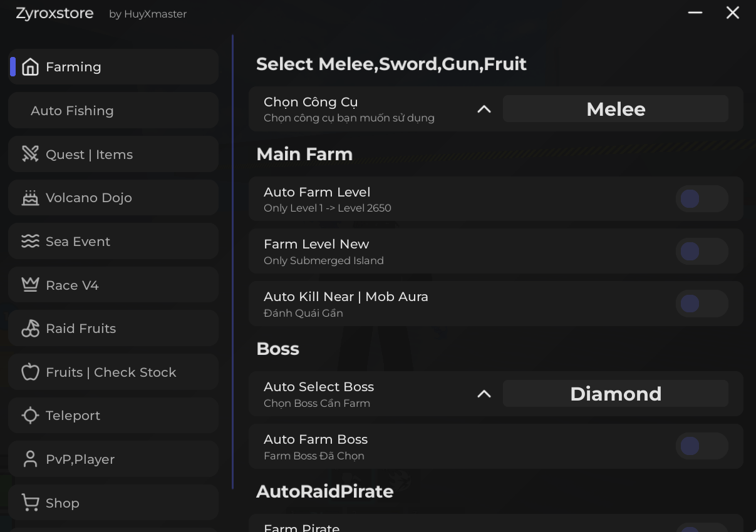Collapse the Auto Select Boss chevron
Viewport: 756px width, 532px height.
[x=484, y=394]
